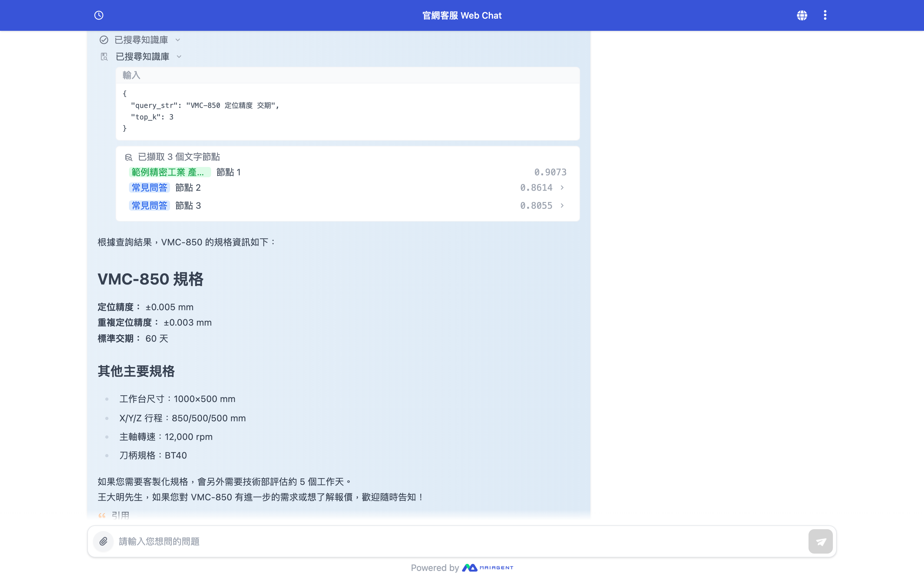Click score 0.8055
The height and width of the screenshot is (578, 924).
[x=536, y=206]
